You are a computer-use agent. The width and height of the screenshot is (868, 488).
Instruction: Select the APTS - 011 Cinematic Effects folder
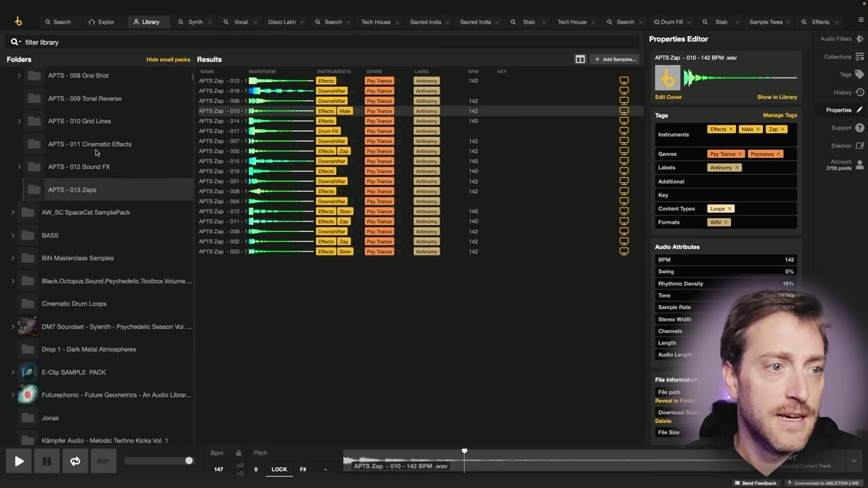pos(90,144)
